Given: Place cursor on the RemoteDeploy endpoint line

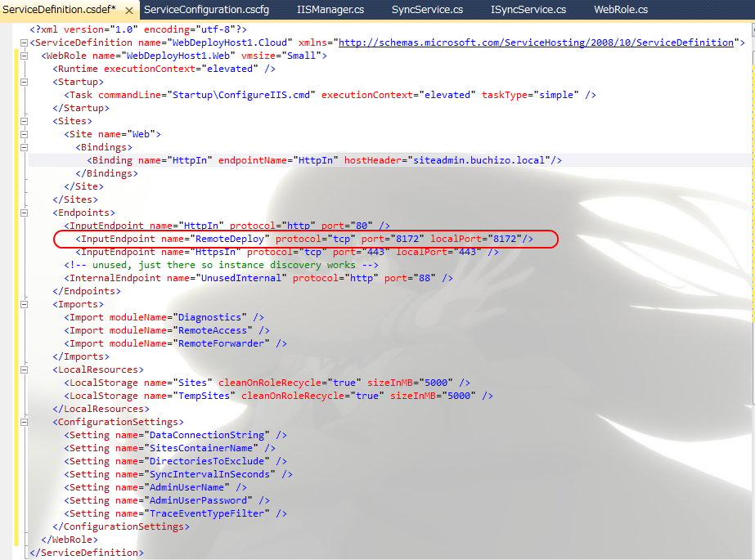Looking at the screenshot, I should point(304,239).
